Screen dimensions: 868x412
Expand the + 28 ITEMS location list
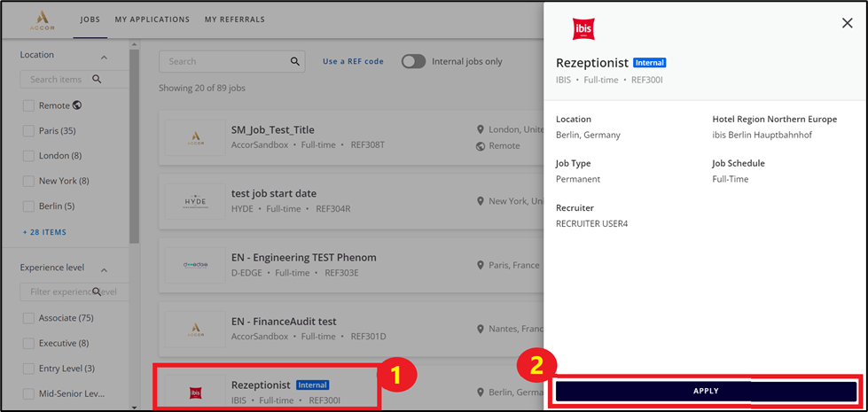pos(44,232)
